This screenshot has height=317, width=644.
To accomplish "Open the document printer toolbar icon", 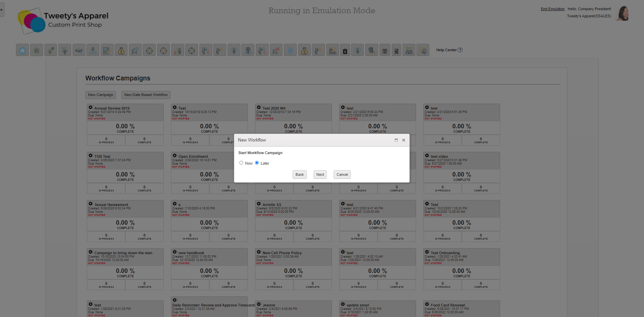I will 396,51.
